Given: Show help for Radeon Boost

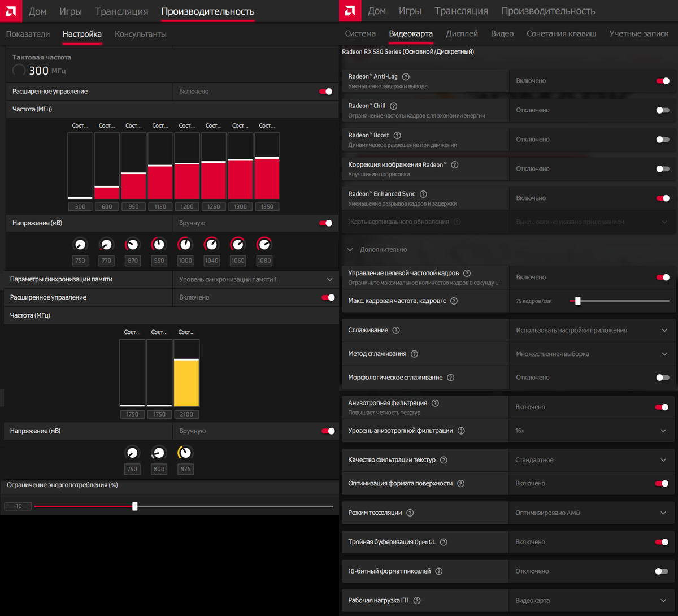Looking at the screenshot, I should (397, 136).
